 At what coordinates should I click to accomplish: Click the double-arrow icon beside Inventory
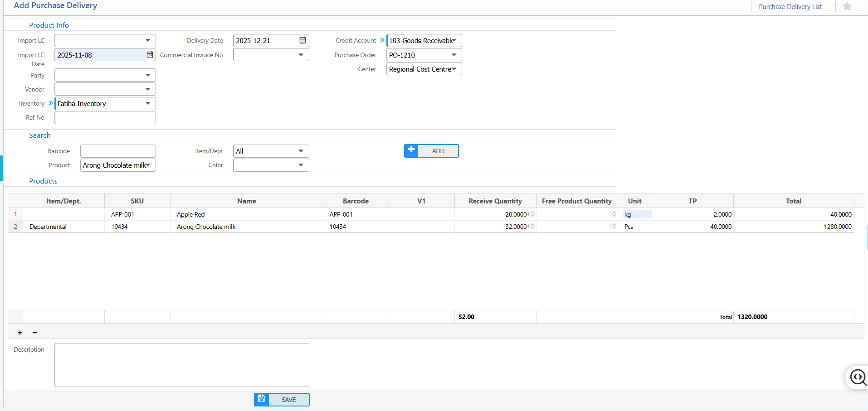point(50,103)
